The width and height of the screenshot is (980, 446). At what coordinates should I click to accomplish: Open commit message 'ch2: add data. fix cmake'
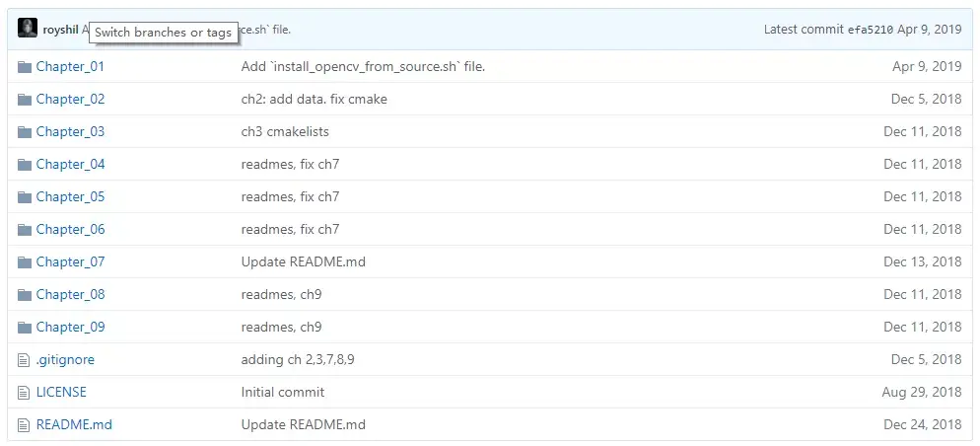pos(320,100)
